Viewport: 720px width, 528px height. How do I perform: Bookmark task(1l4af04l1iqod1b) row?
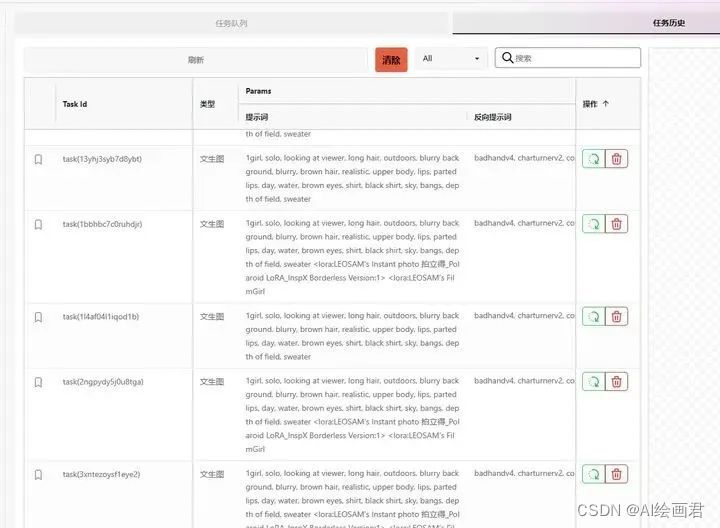[39, 317]
